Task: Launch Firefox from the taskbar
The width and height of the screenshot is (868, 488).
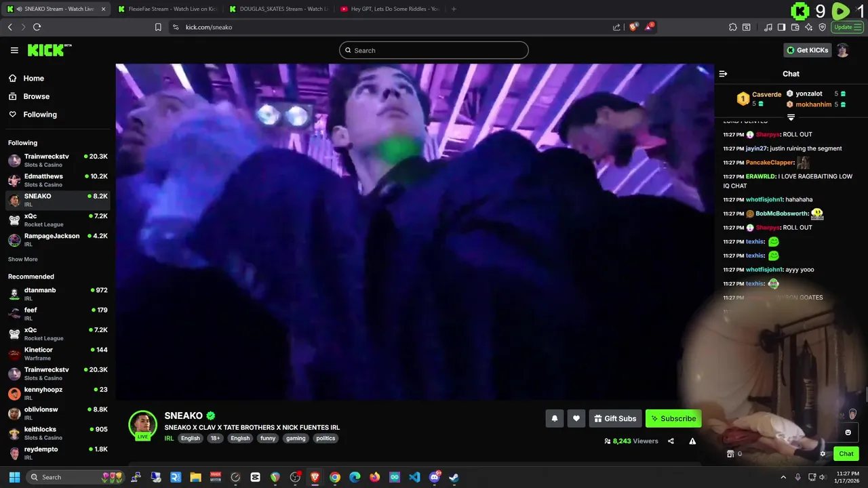Action: click(x=374, y=477)
